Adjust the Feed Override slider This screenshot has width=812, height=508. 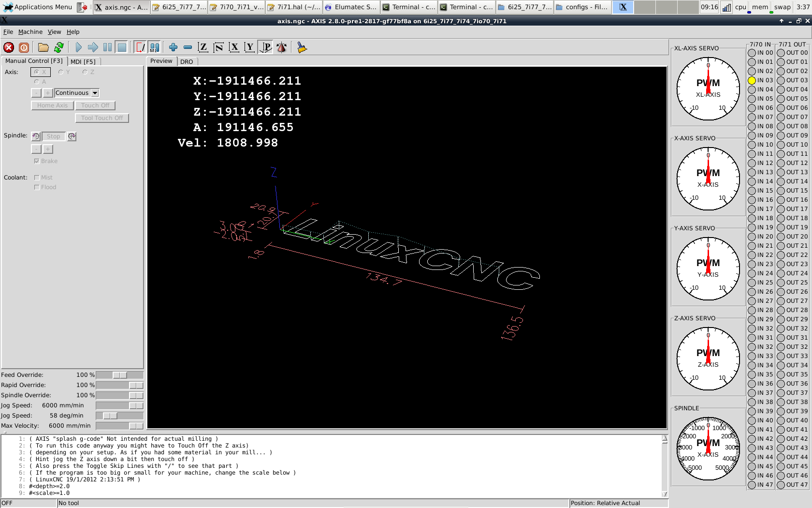(120, 375)
